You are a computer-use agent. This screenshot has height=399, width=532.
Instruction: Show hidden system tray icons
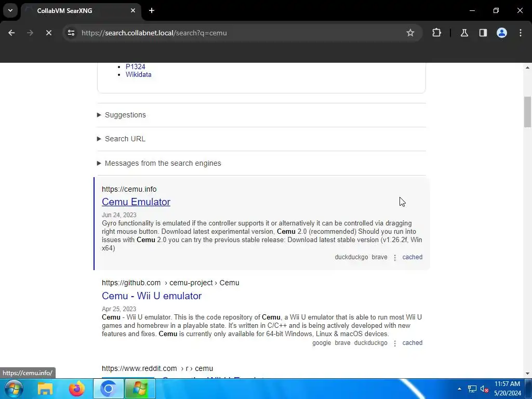pos(459,389)
